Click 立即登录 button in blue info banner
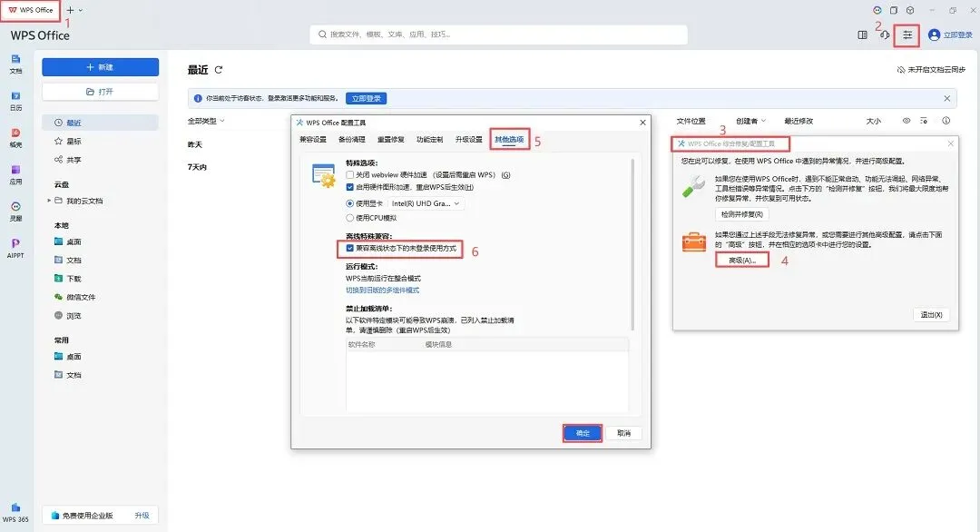980x532 pixels. coord(367,98)
